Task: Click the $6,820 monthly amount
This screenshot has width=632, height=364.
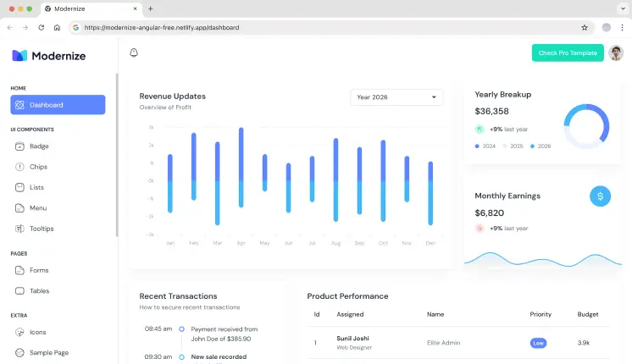Action: [490, 213]
